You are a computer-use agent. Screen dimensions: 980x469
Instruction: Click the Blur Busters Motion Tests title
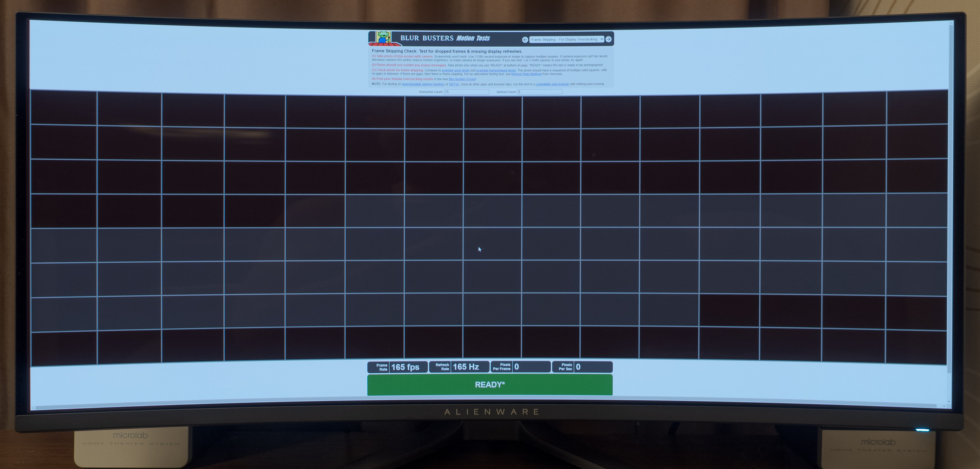(445, 38)
